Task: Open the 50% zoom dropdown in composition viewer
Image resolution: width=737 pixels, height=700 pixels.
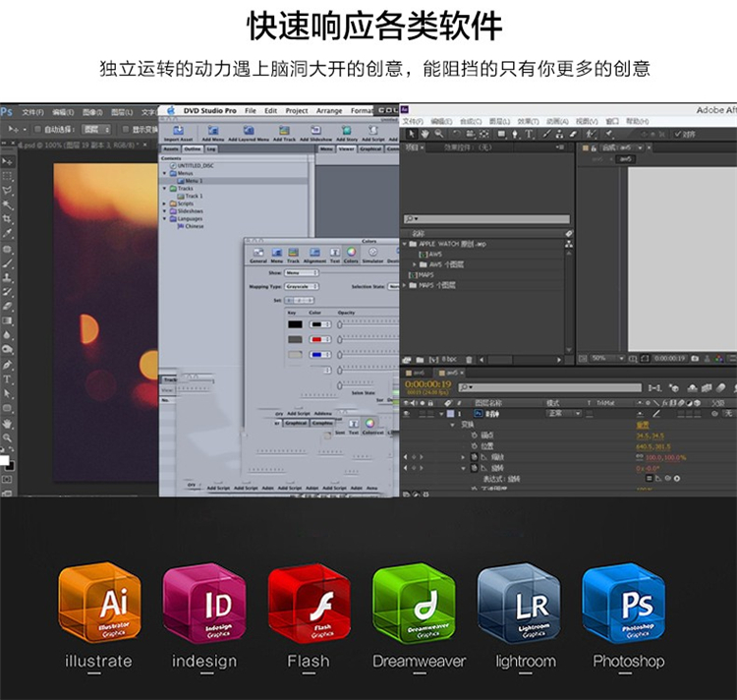Action: tap(603, 358)
